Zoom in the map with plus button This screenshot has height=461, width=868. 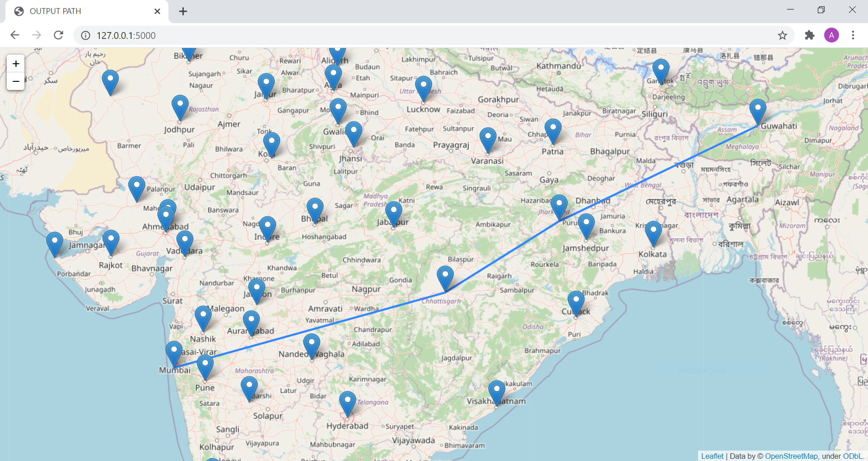click(x=16, y=64)
